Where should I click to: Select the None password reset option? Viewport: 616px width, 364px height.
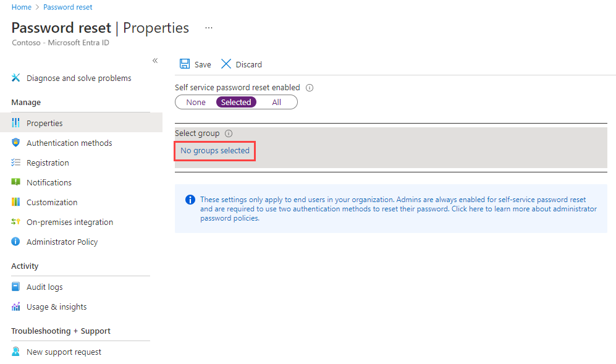(x=195, y=102)
